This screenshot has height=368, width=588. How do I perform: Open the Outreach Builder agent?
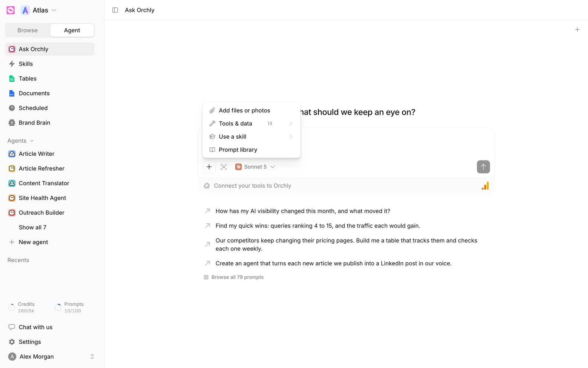point(50,213)
